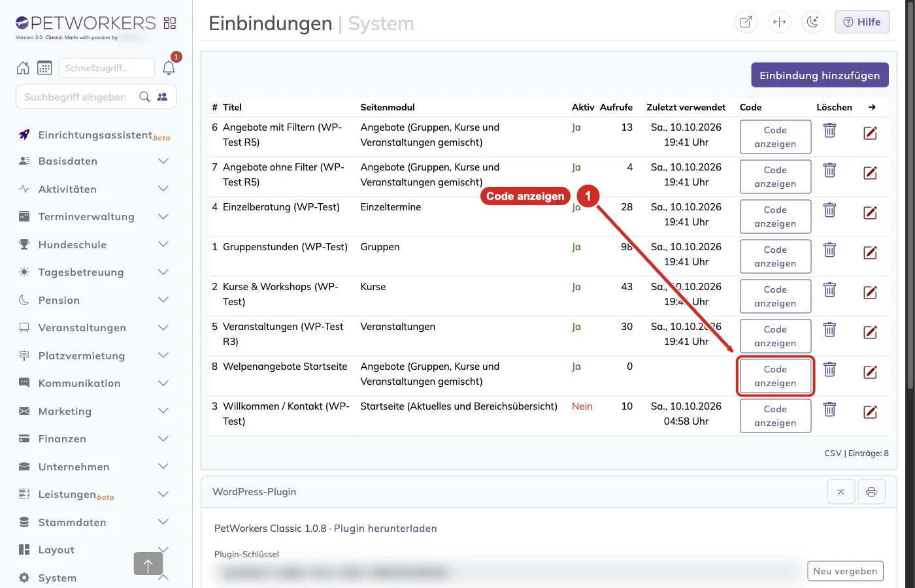The height and width of the screenshot is (588, 915).
Task: Edit the Willkommen / Kontakt embed
Action: tap(870, 412)
